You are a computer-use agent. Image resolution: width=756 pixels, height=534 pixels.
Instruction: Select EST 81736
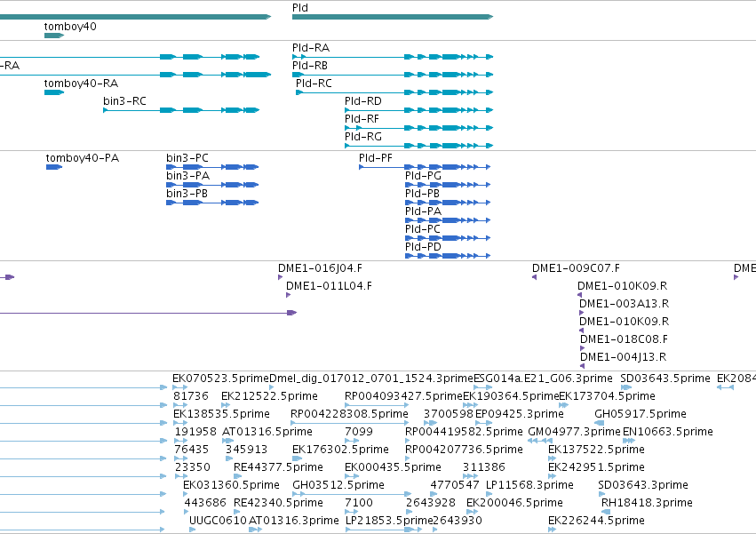(x=191, y=396)
